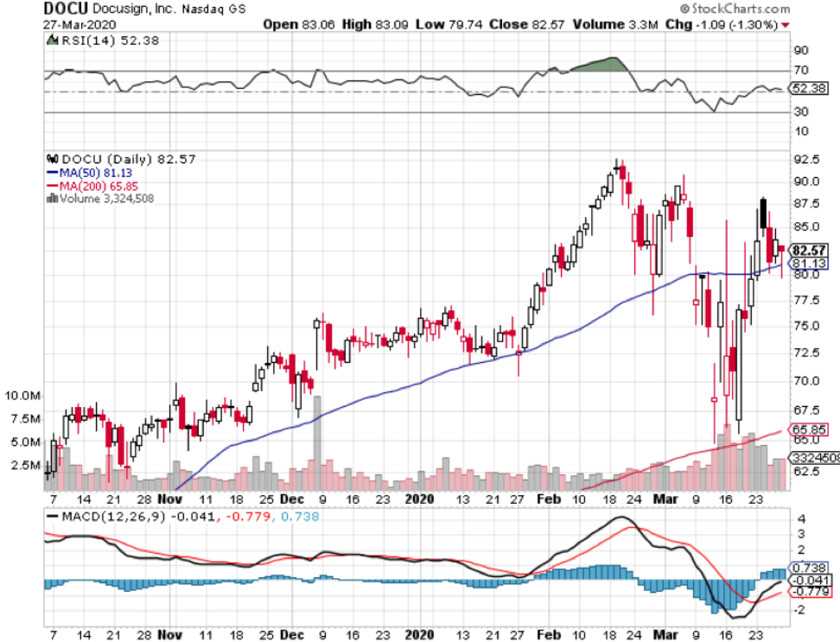Image resolution: width=840 pixels, height=642 pixels.
Task: Click the 52.38 RSI value tag
Action: (809, 88)
